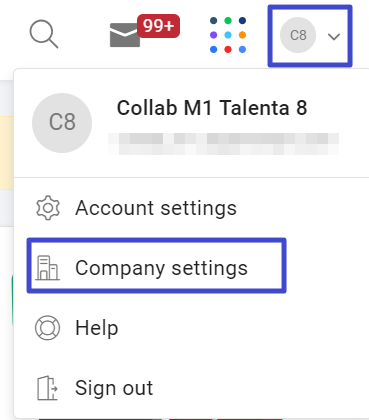The width and height of the screenshot is (369, 420).
Task: Click the gear icon for Account settings
Action: click(x=48, y=208)
